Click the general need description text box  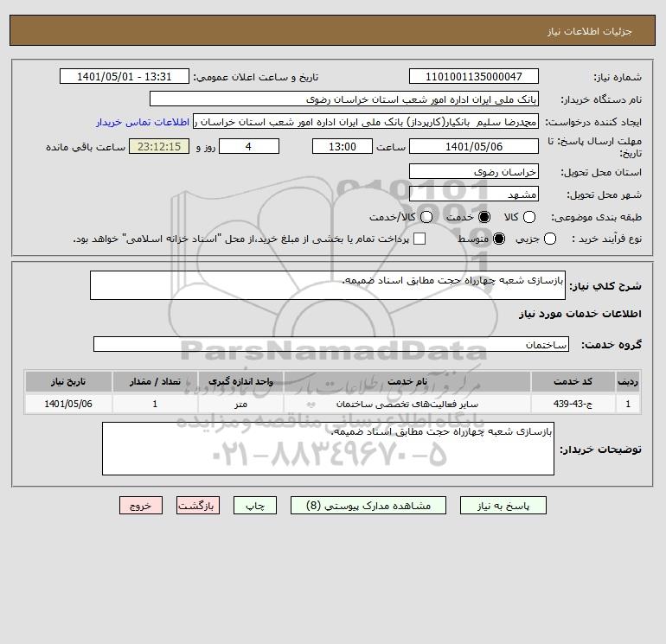[328, 285]
